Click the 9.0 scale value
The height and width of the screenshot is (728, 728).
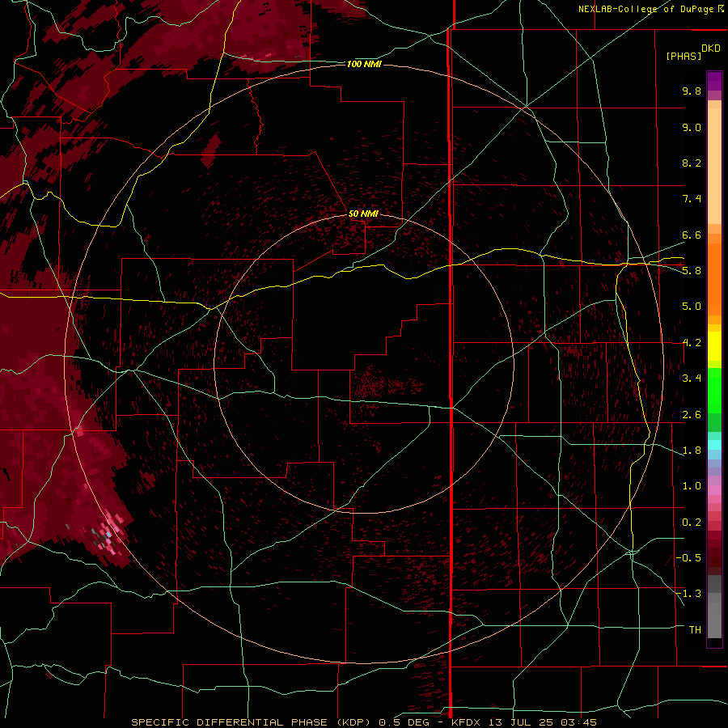692,127
